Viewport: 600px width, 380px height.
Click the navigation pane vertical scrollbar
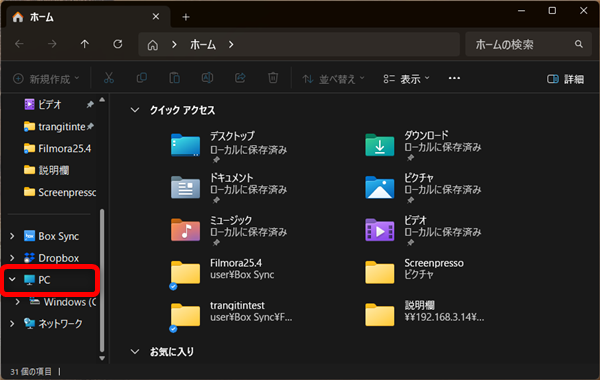point(102,280)
